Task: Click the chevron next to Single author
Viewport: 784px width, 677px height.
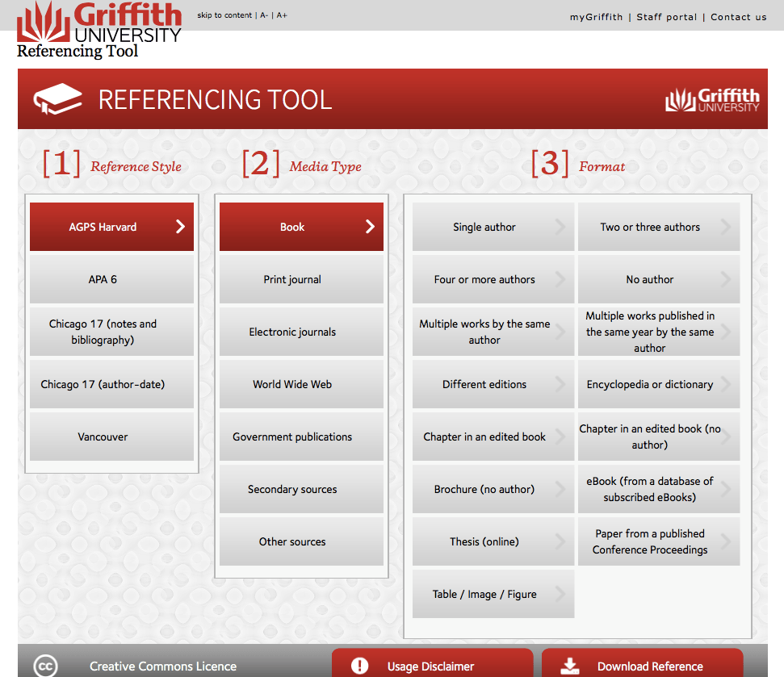Action: [560, 227]
